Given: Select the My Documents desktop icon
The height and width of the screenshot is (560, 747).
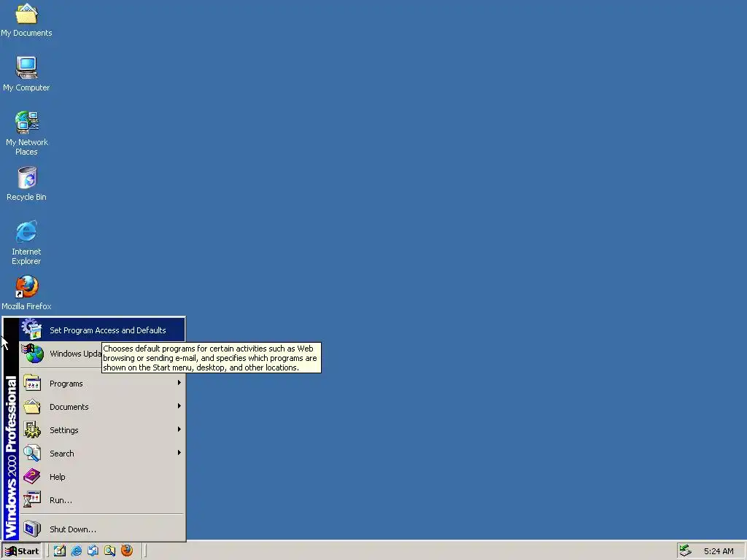Looking at the screenshot, I should (26, 20).
